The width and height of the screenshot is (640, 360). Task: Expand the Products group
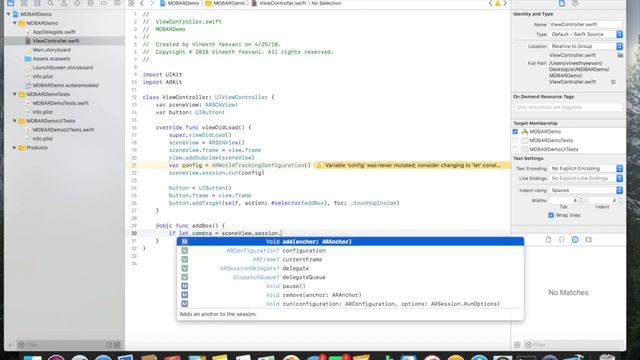pyautogui.click(x=15, y=148)
